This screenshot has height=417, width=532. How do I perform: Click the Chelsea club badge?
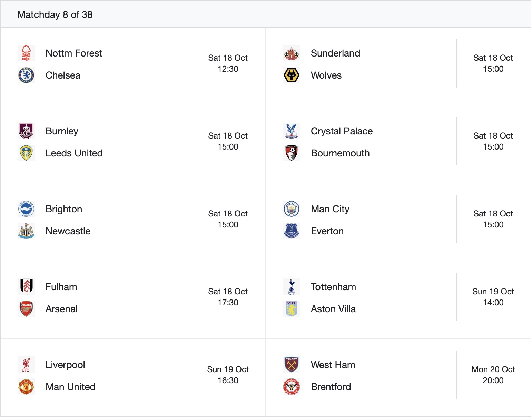click(26, 75)
